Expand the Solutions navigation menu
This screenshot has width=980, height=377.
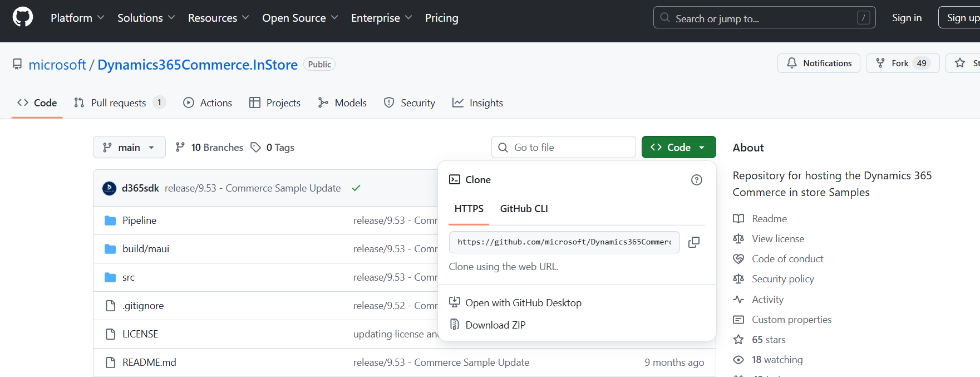[x=146, y=18]
